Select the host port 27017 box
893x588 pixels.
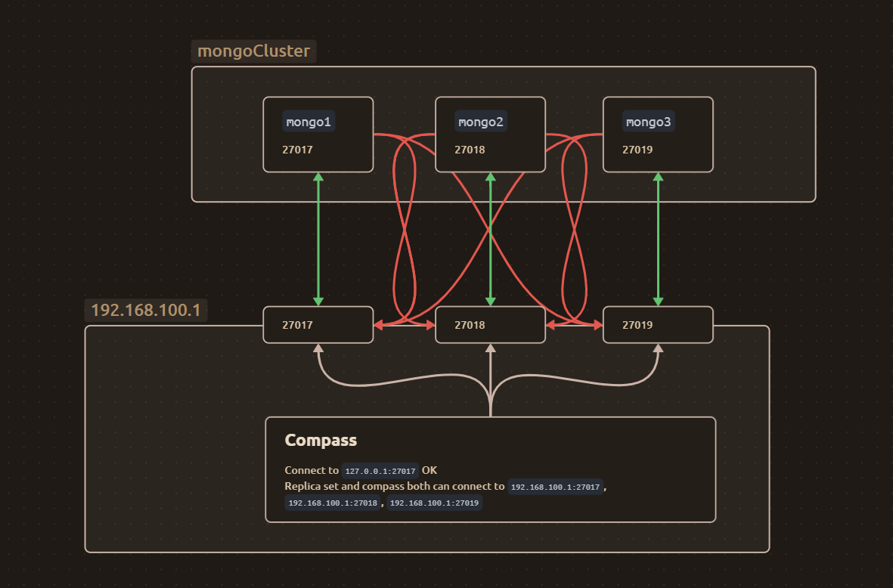[318, 325]
